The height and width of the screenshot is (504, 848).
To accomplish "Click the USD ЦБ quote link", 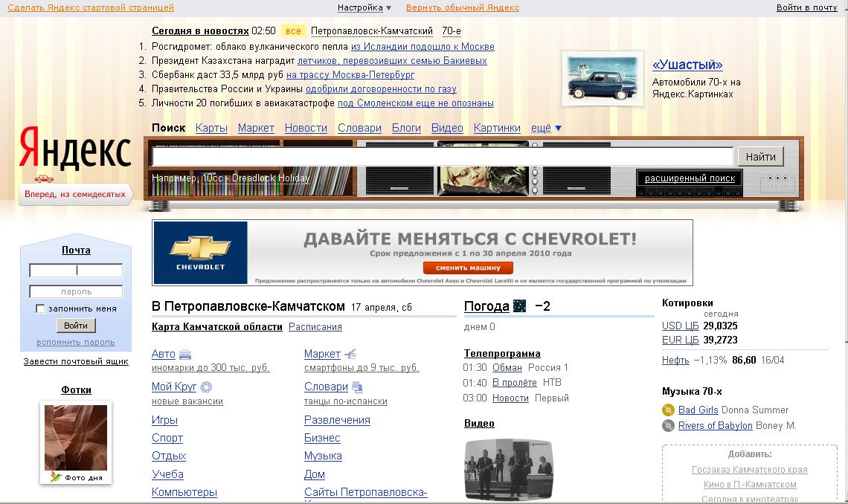I will pos(681,326).
